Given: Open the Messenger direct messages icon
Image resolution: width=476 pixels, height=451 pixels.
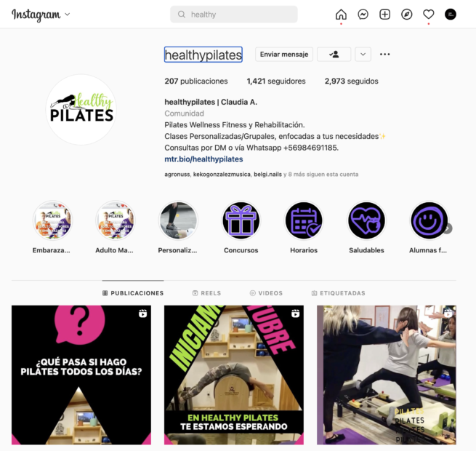Looking at the screenshot, I should tap(363, 15).
